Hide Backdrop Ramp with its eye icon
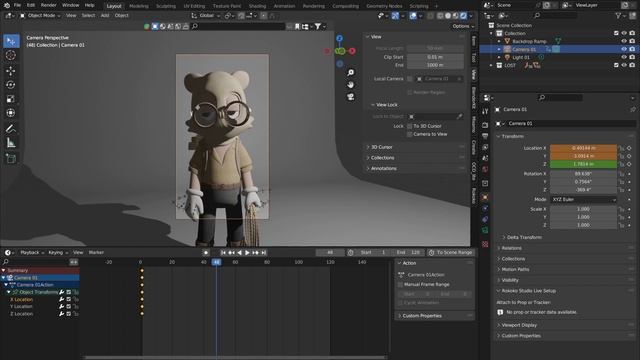The width and height of the screenshot is (640, 360). click(624, 41)
